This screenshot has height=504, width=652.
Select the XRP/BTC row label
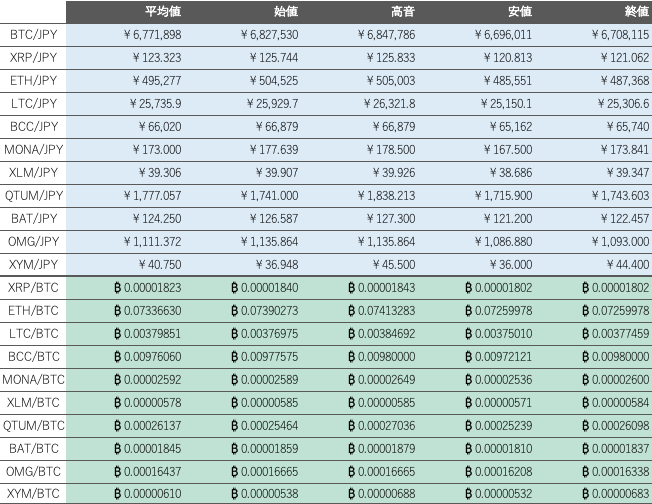point(33,287)
